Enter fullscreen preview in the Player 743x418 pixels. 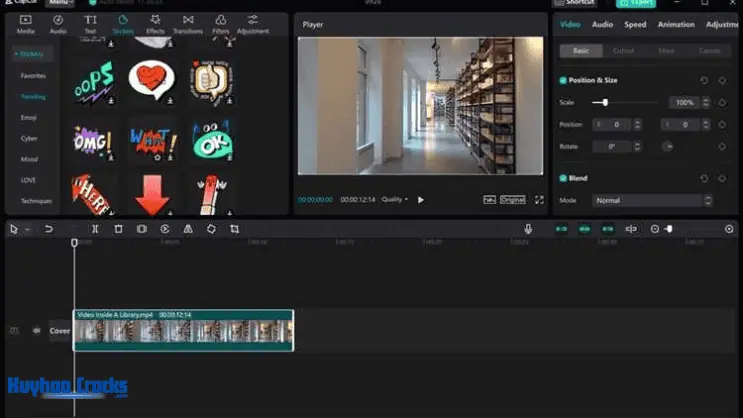539,200
